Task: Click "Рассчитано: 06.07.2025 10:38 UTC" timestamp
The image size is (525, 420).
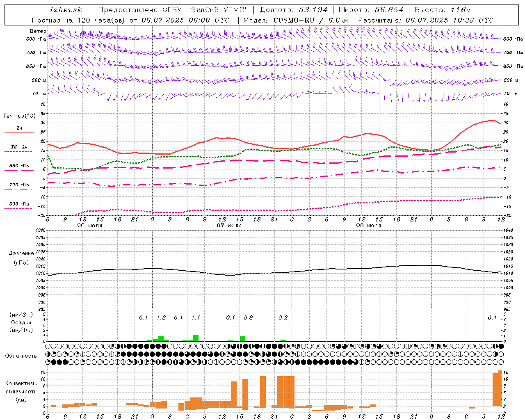Action: [426, 20]
